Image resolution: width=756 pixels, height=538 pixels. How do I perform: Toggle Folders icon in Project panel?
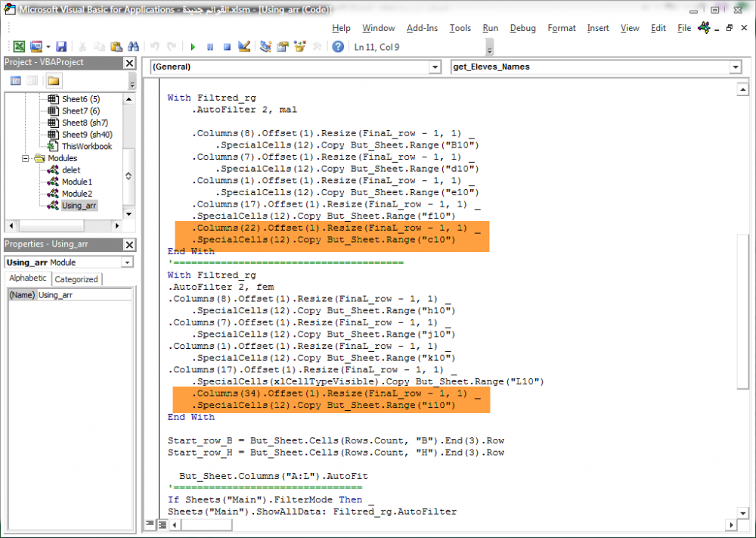[x=53, y=80]
